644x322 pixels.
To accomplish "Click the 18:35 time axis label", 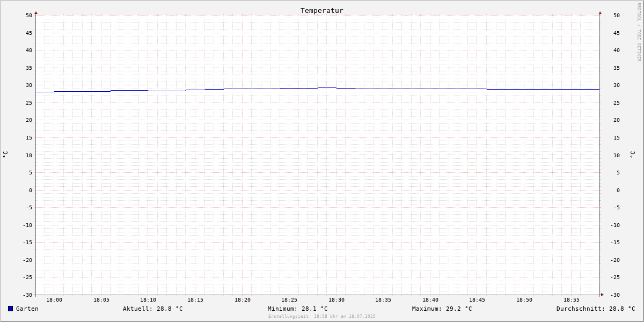I will coord(383,300).
